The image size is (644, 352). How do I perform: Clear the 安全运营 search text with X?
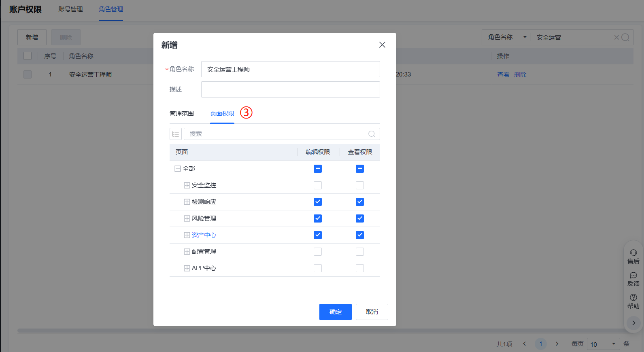pyautogui.click(x=616, y=38)
